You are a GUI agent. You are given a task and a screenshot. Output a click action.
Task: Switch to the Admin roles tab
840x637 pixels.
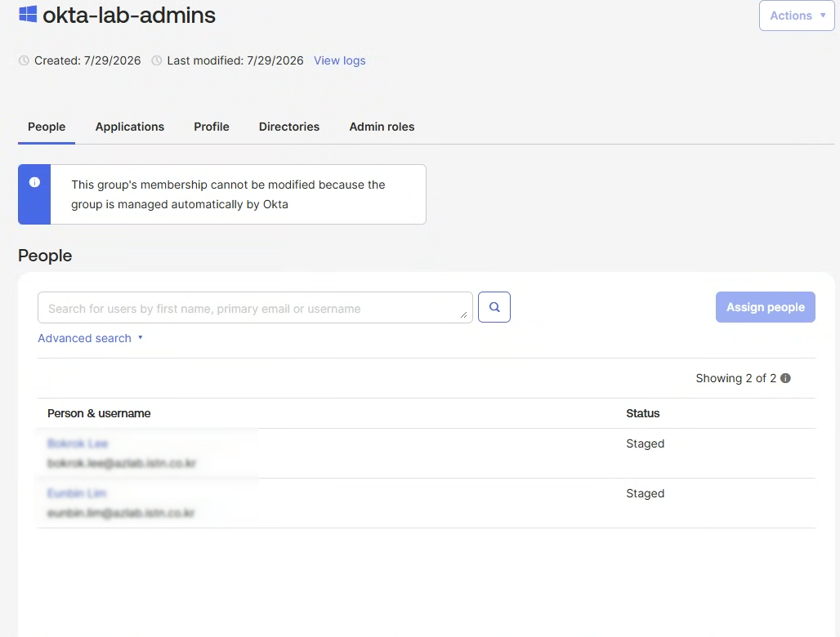click(382, 127)
